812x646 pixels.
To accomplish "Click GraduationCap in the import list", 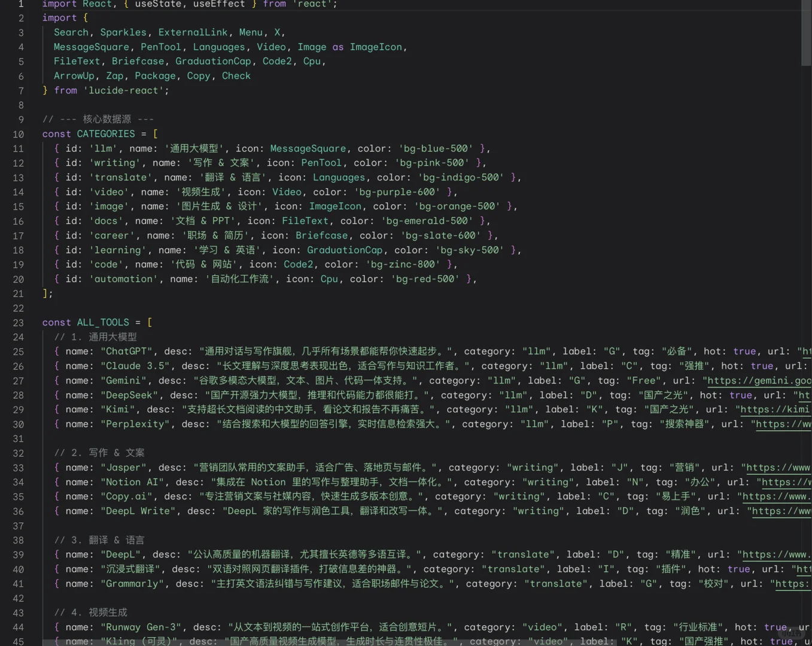I will click(213, 61).
